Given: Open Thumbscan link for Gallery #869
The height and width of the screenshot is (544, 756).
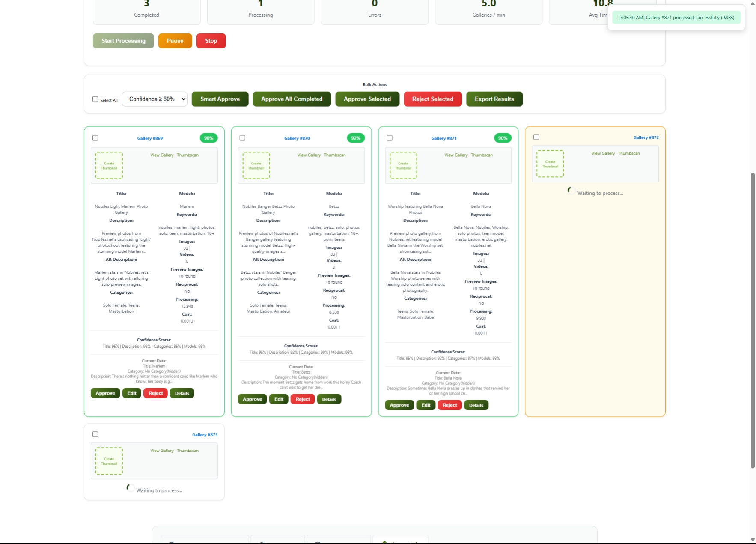Looking at the screenshot, I should (x=188, y=155).
